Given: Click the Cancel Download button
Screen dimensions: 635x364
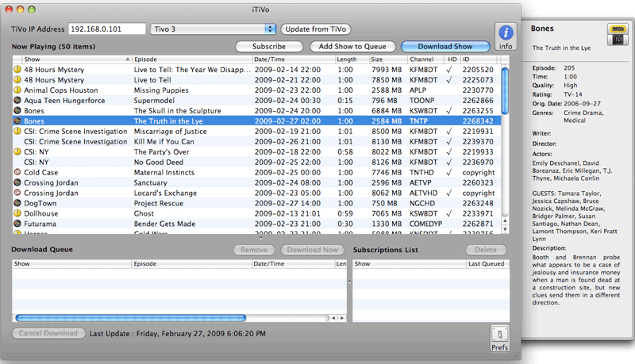Looking at the screenshot, I should pyautogui.click(x=48, y=333).
